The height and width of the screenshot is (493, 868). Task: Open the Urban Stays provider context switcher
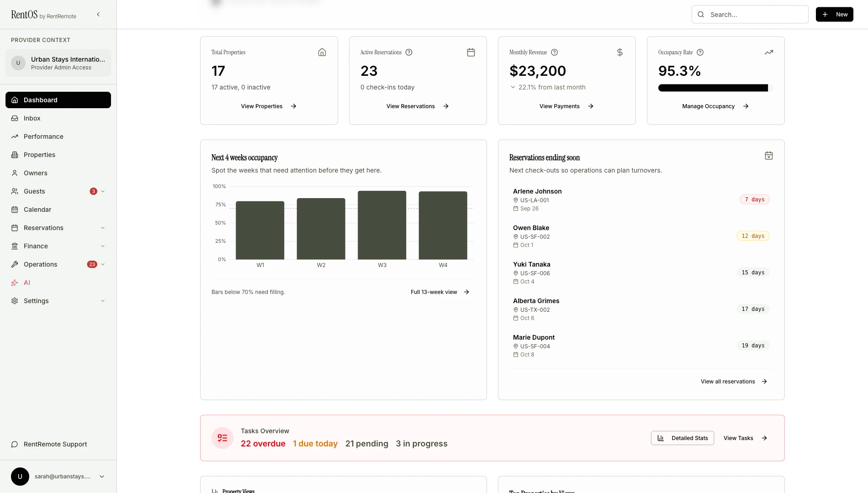click(x=58, y=63)
